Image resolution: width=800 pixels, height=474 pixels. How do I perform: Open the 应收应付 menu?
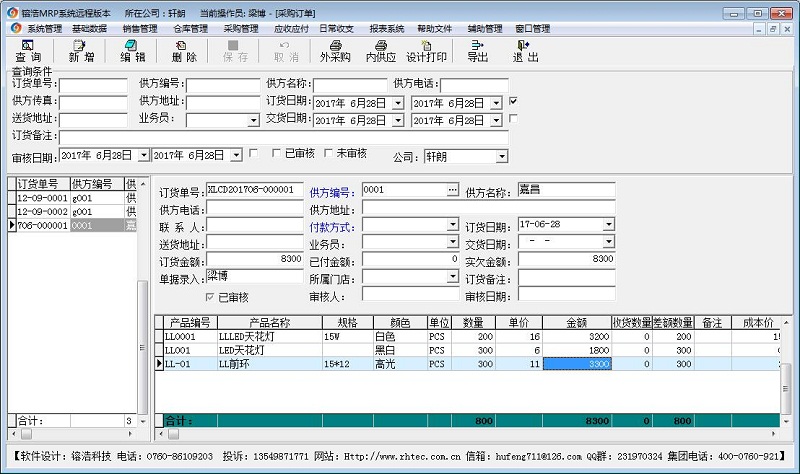tap(291, 29)
